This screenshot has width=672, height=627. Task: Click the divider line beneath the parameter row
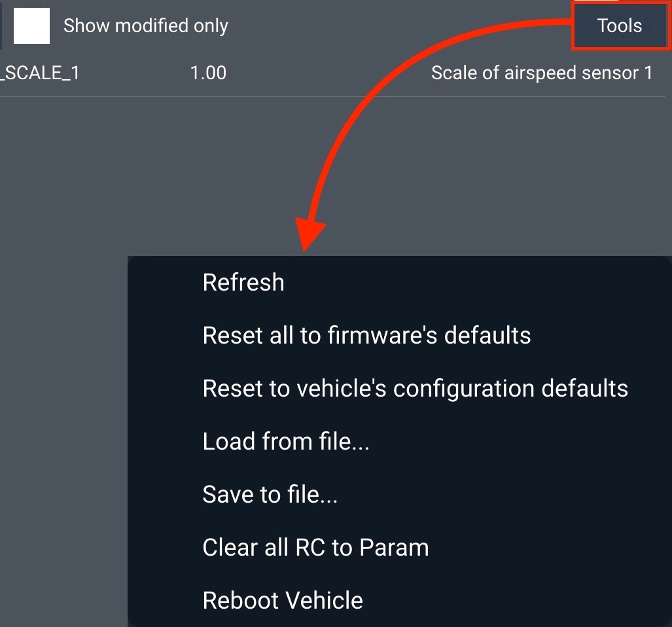pyautogui.click(x=327, y=98)
